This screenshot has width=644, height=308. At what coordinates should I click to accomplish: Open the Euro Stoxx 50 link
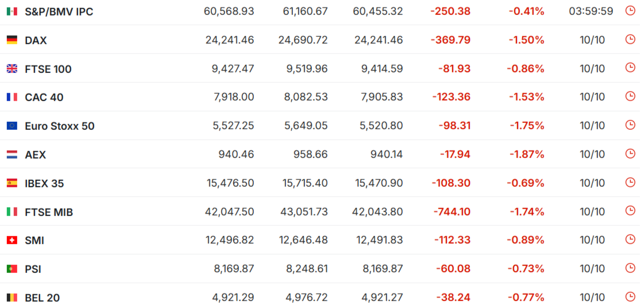tap(59, 126)
